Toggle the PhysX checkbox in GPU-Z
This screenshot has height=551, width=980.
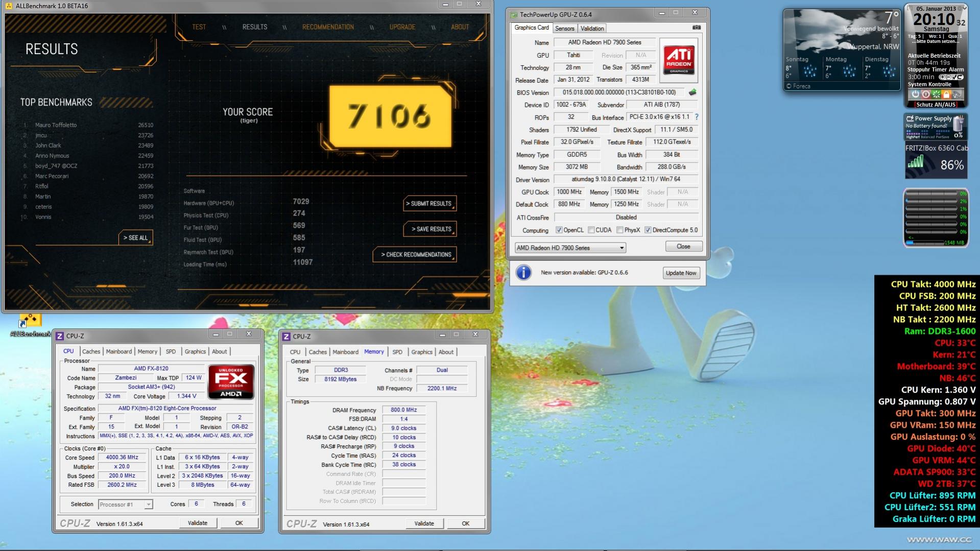619,230
